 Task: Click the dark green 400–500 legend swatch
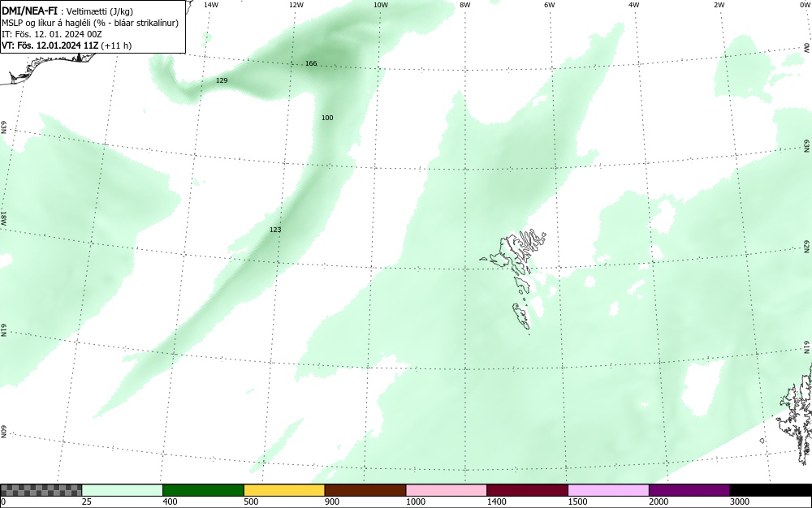[x=203, y=490]
